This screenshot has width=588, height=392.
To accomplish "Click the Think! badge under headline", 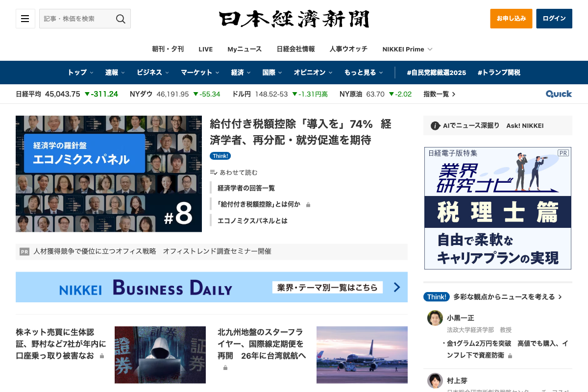I will click(220, 156).
